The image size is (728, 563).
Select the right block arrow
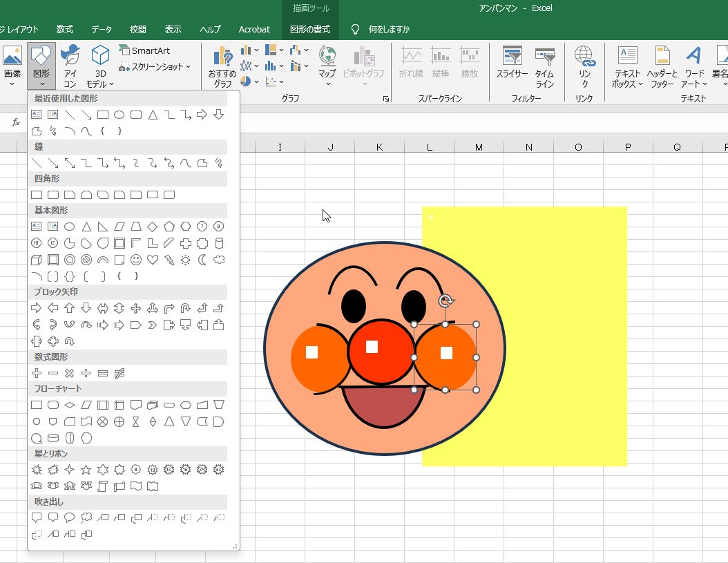point(36,308)
